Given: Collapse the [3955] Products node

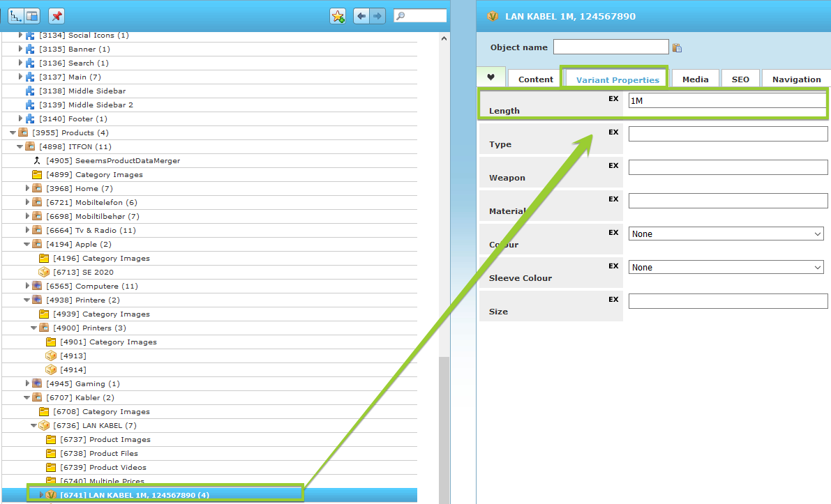Looking at the screenshot, I should point(13,133).
